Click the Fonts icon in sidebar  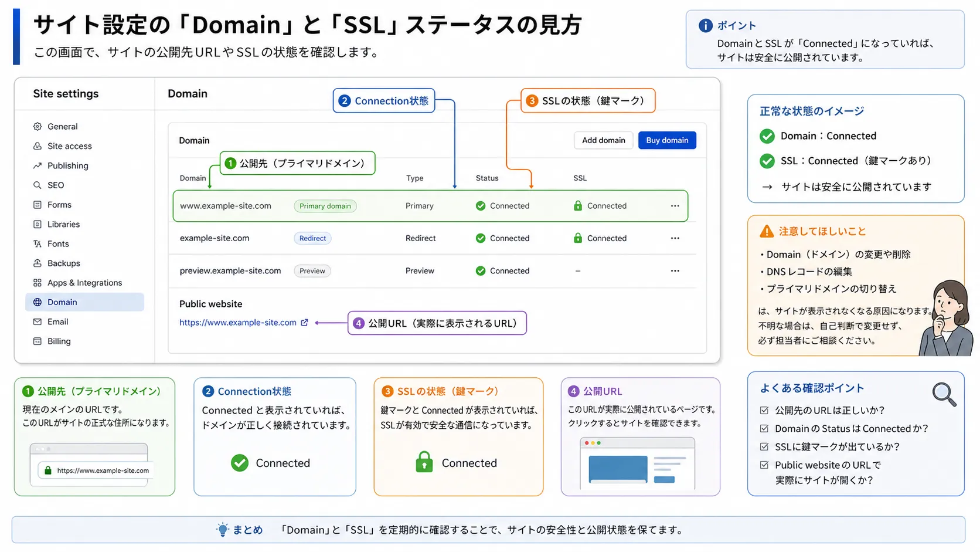click(x=38, y=244)
